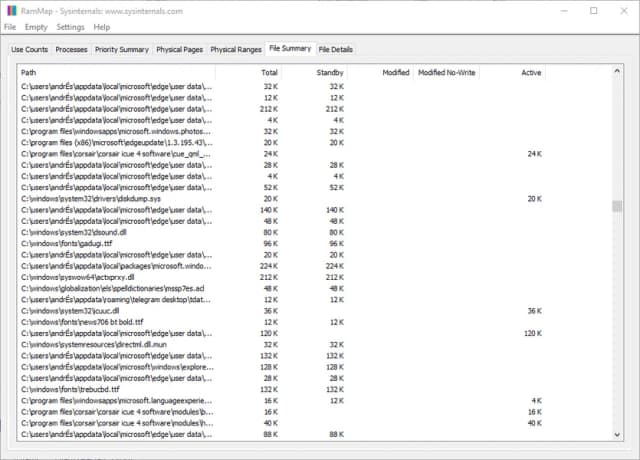Click the 96 K Standby value cell

(337, 244)
